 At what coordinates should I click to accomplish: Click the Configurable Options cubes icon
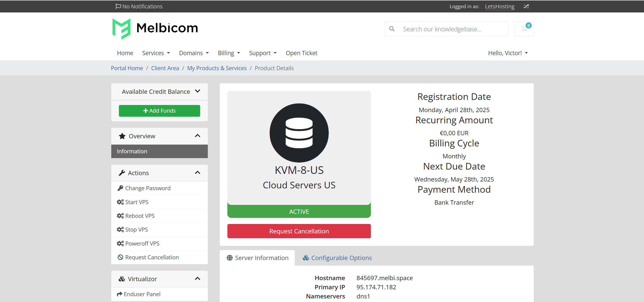click(x=306, y=258)
